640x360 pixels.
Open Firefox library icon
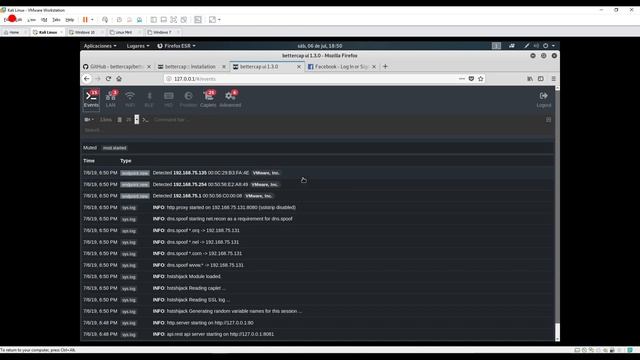pyautogui.click(x=530, y=79)
